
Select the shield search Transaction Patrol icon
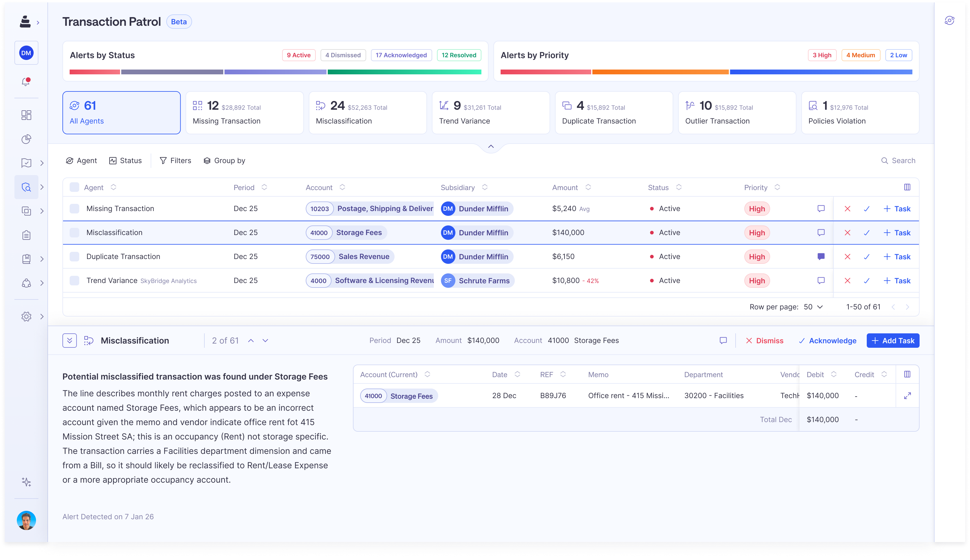[x=26, y=187]
